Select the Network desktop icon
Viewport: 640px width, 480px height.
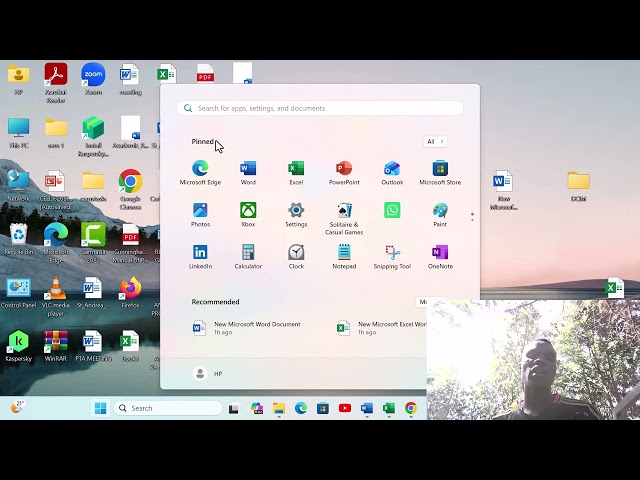tap(18, 186)
